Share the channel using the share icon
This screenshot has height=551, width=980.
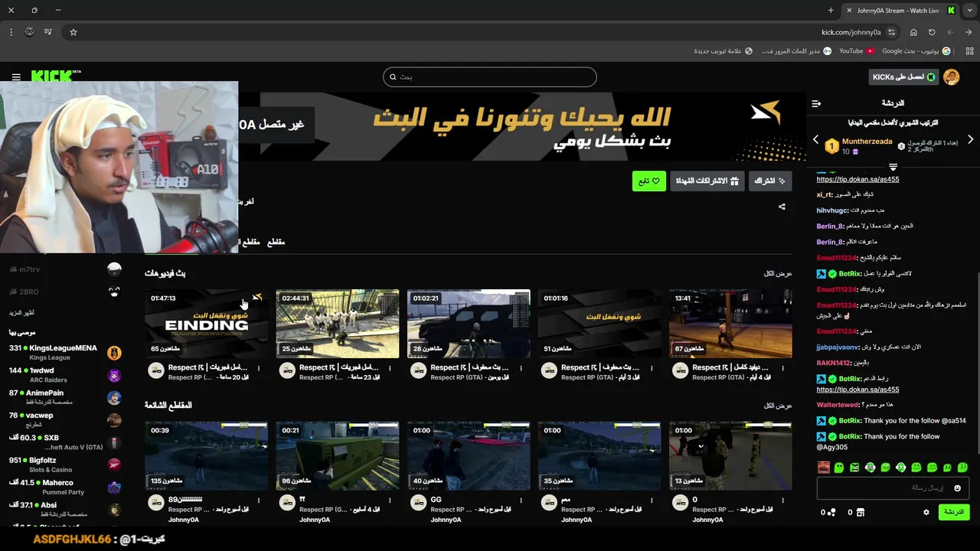[782, 207]
